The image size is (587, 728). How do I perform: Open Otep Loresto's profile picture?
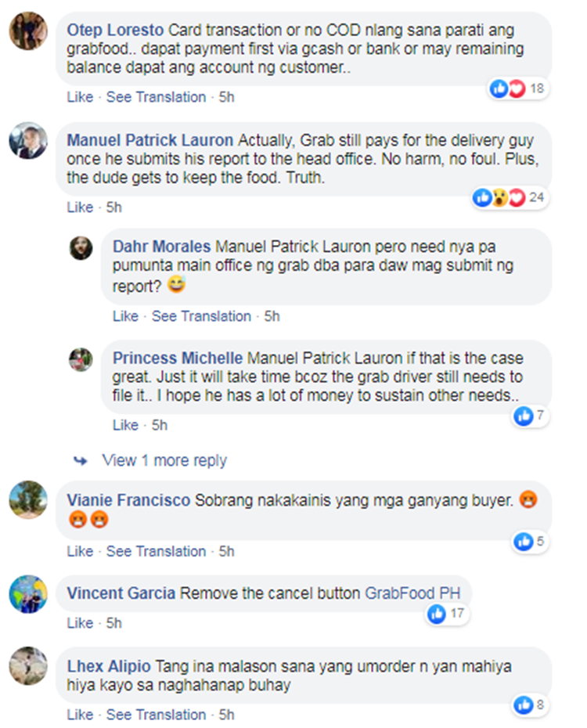coord(28,31)
